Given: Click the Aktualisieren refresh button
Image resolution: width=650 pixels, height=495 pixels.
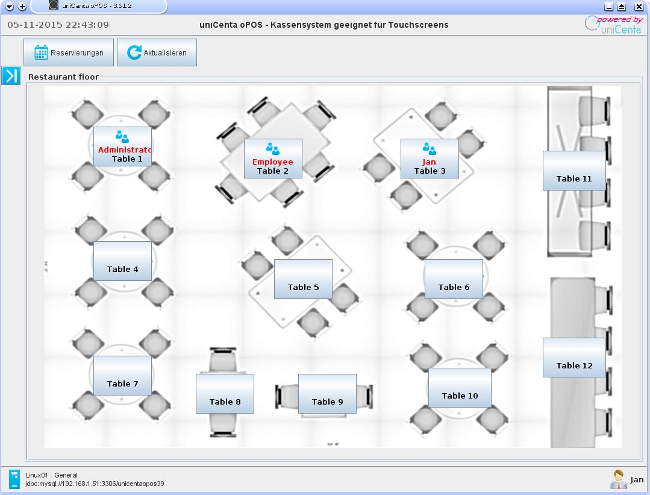Looking at the screenshot, I should click(x=156, y=53).
